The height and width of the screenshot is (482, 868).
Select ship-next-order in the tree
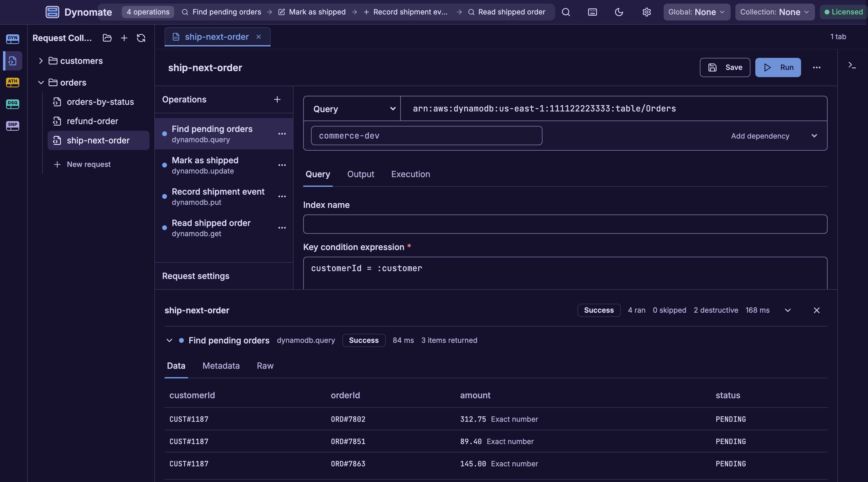pos(98,140)
